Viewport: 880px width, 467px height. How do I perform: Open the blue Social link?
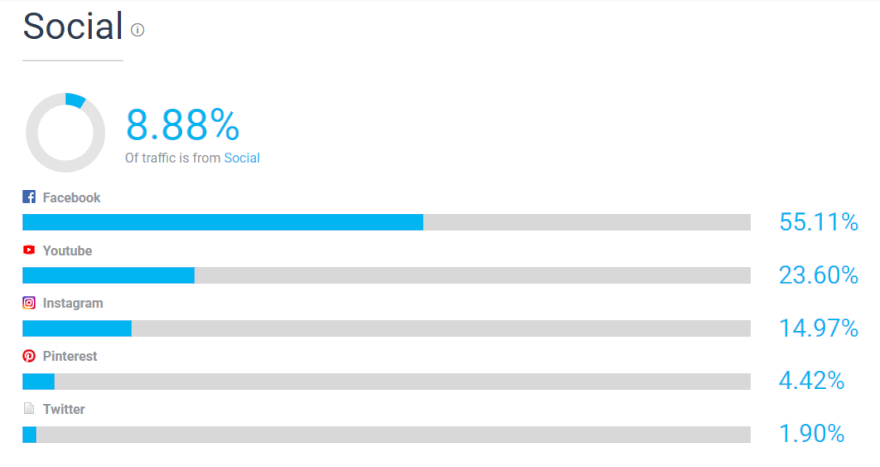[242, 158]
